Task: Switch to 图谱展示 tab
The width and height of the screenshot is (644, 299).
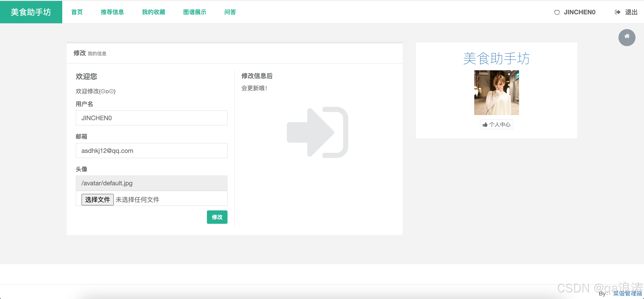Action: tap(195, 12)
